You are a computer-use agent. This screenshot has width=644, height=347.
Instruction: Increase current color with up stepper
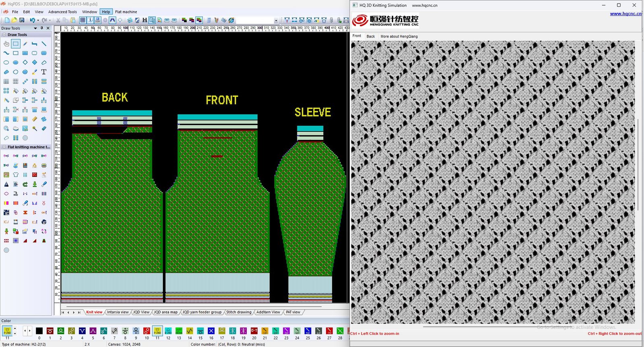pos(15,329)
